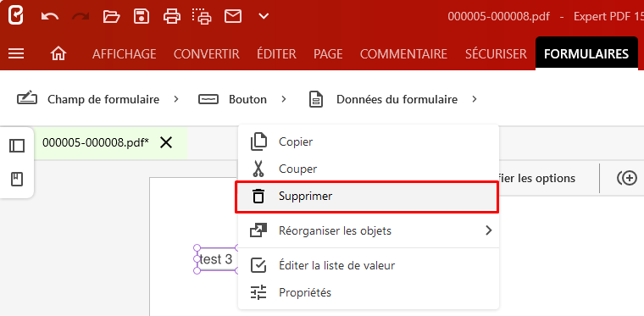Switch to the COMMENTAIRE tab

point(403,54)
